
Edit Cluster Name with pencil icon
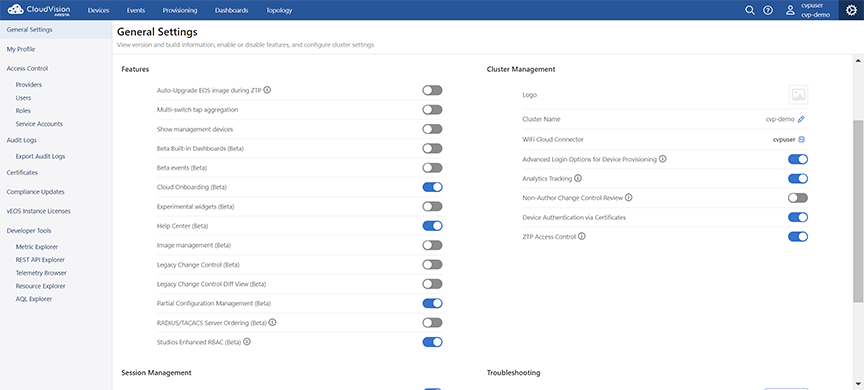pyautogui.click(x=801, y=119)
